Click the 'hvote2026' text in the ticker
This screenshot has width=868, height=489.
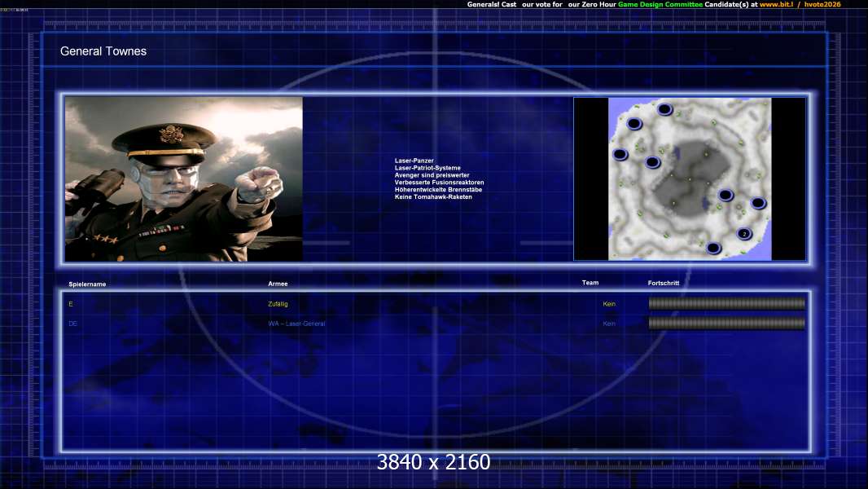click(822, 4)
